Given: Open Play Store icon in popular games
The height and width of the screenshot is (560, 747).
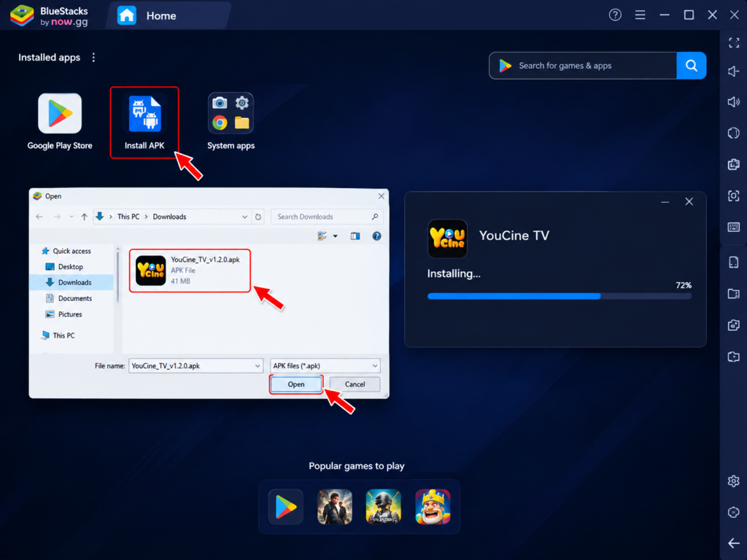Looking at the screenshot, I should click(285, 507).
